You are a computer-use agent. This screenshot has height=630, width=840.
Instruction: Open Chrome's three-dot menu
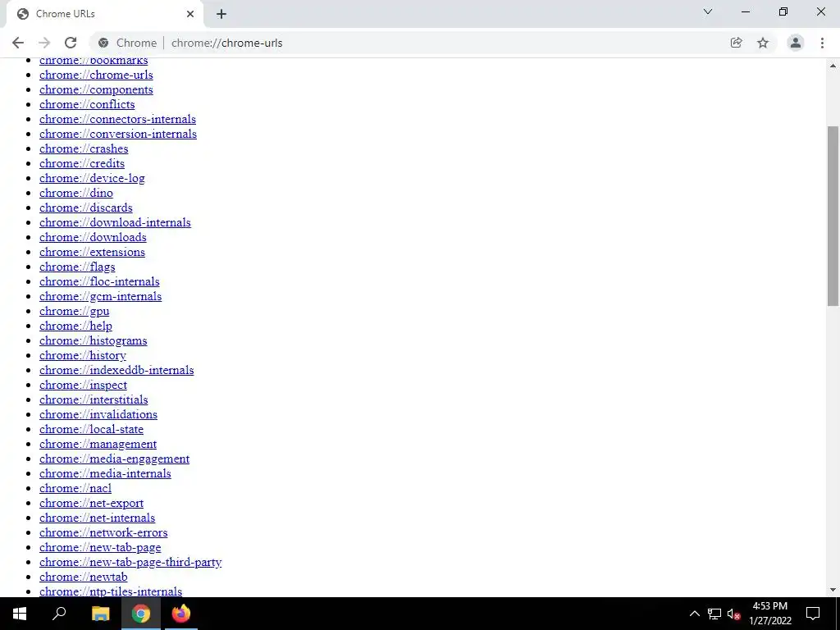pos(822,43)
